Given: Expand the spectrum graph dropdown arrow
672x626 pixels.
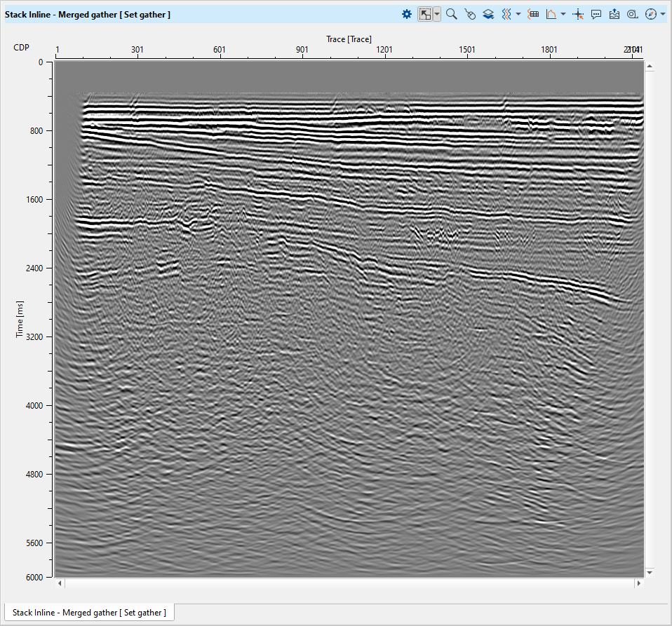Looking at the screenshot, I should coord(563,14).
